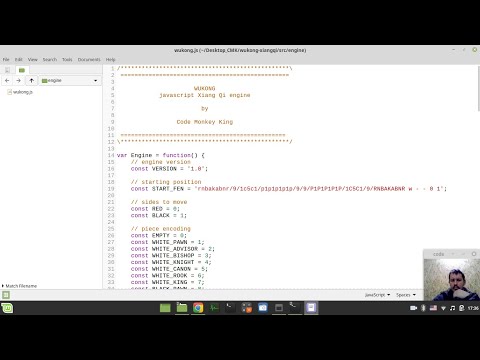Open the calculator app in the taskbar

pyautogui.click(x=247, y=308)
